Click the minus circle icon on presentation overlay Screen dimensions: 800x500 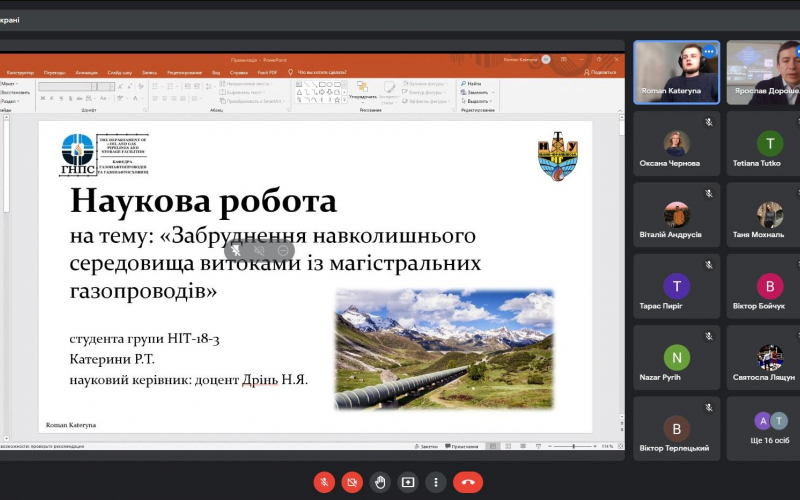pos(283,251)
